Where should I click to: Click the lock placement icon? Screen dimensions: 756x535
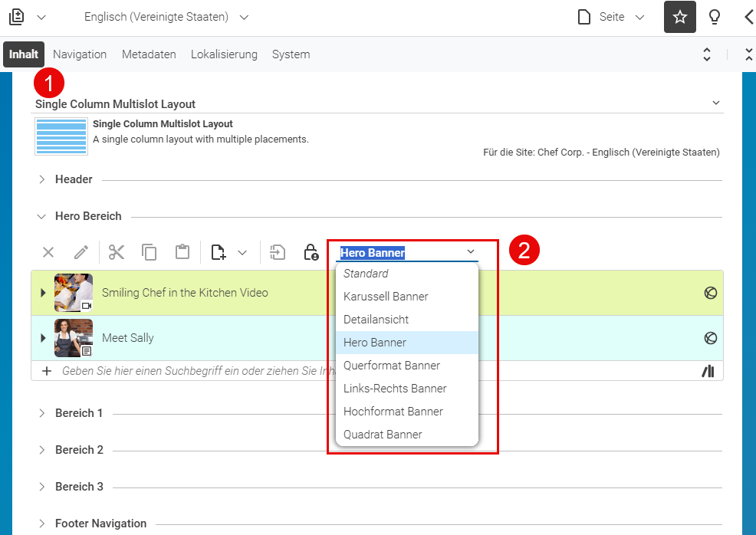pyautogui.click(x=311, y=252)
